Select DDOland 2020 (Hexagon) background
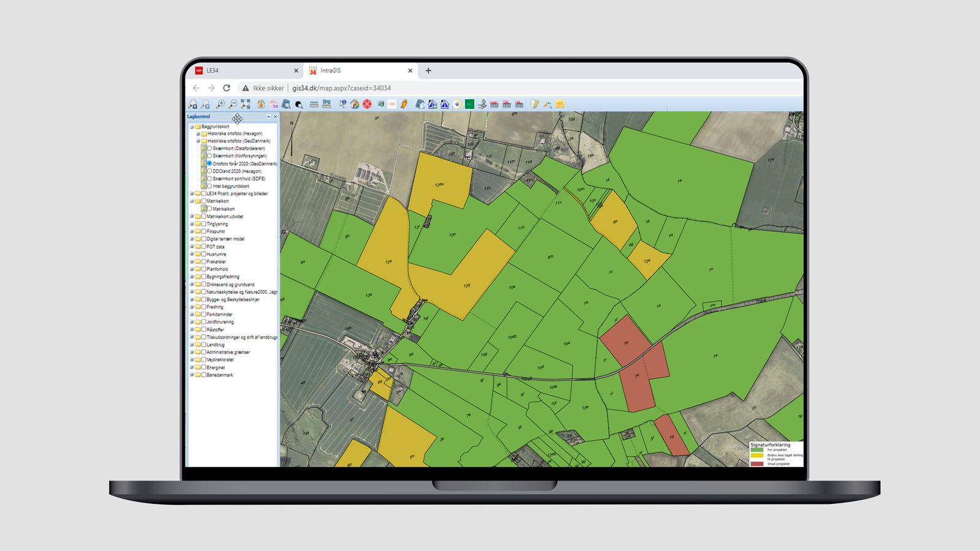980x551 pixels. point(209,171)
